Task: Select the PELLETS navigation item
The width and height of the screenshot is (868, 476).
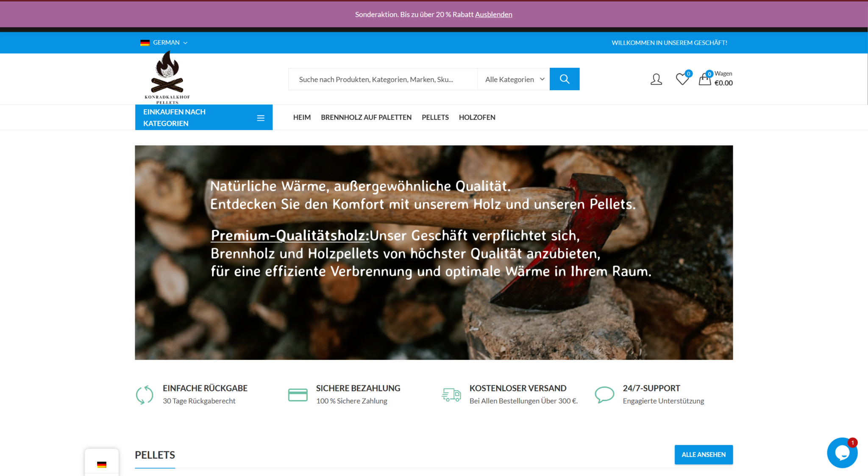Action: point(435,117)
